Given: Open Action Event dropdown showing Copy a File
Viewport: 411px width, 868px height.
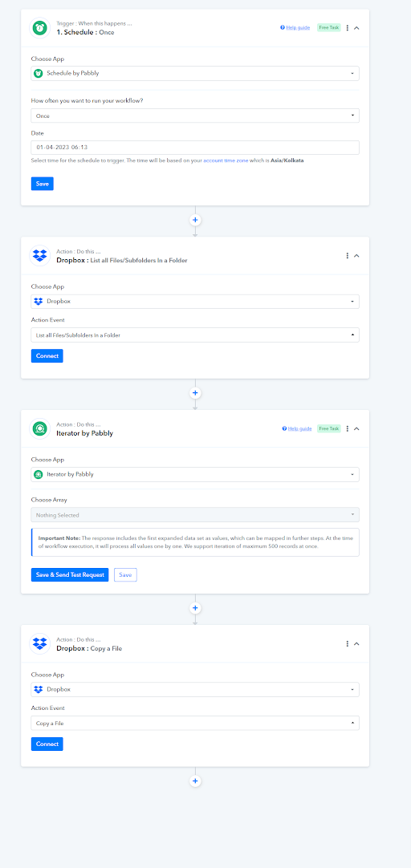Looking at the screenshot, I should click(x=195, y=723).
